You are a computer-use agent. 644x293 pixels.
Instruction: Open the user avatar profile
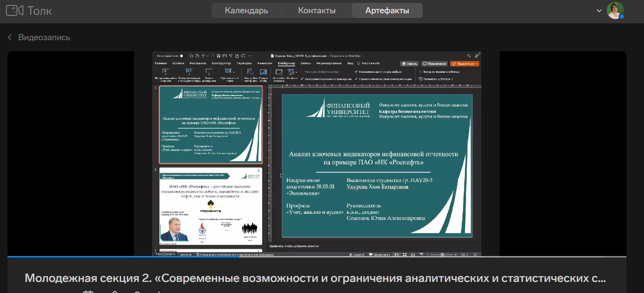click(615, 10)
